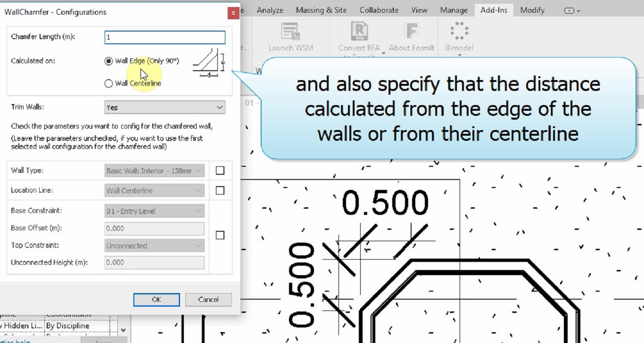Click the chamfer diagram illustration in the dialog
The width and height of the screenshot is (644, 343).
pos(209,62)
